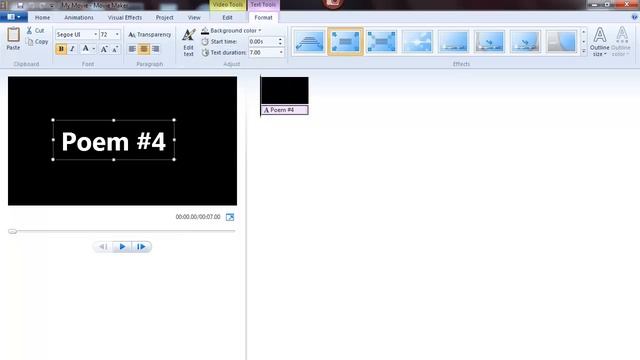Click the Save icon in title bar
The height and width of the screenshot is (360, 640).
(20, 5)
